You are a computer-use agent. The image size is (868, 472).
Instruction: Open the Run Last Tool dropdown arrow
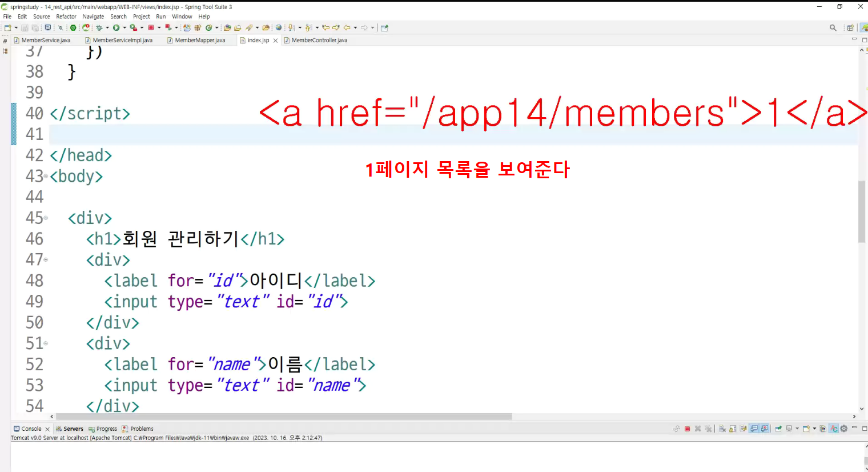pos(142,27)
